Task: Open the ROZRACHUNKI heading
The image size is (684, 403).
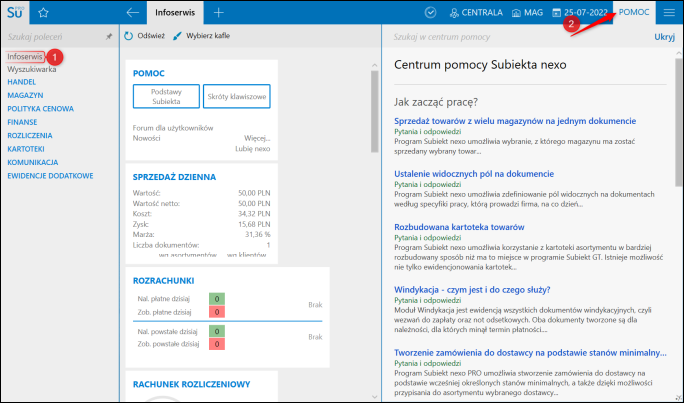Action: click(x=163, y=281)
